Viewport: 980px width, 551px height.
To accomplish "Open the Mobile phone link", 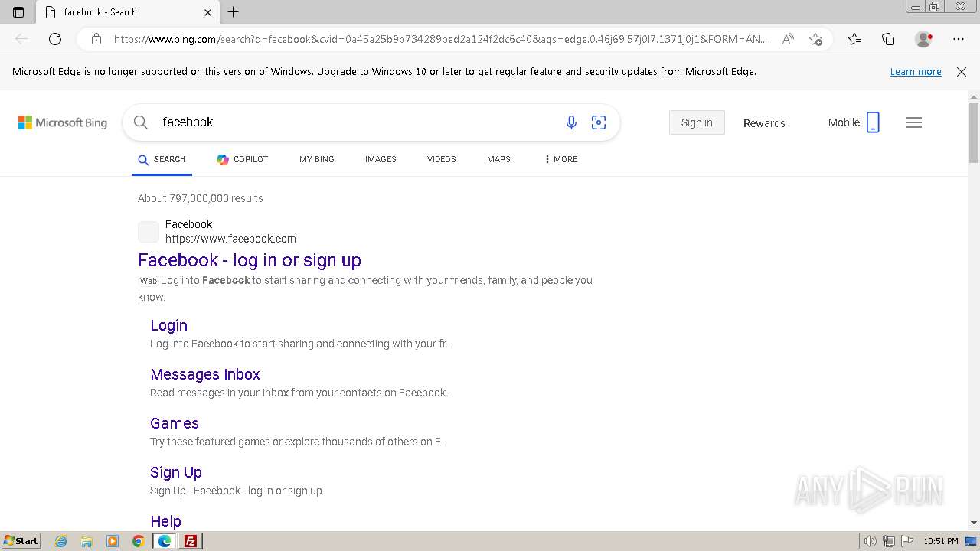I will tap(854, 122).
